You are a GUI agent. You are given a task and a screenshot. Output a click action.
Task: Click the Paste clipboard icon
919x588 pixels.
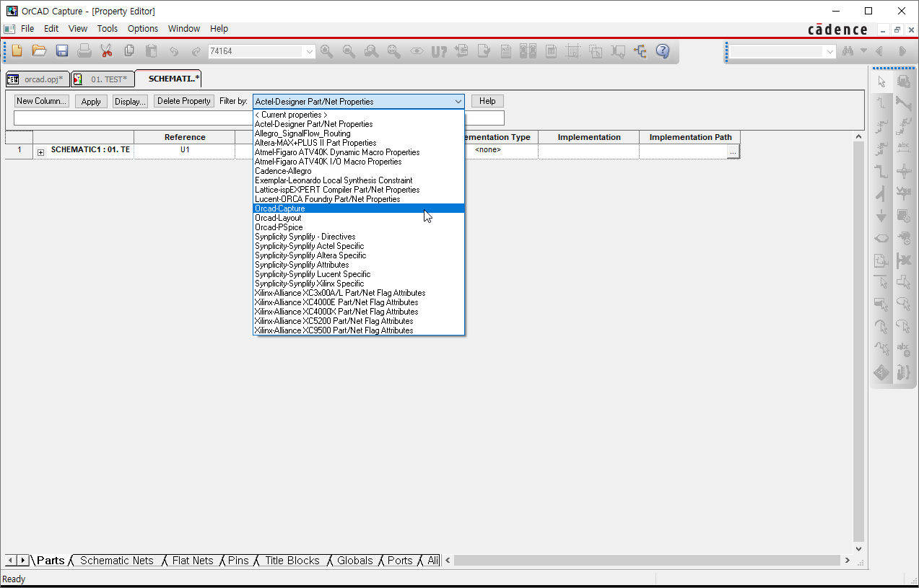152,51
